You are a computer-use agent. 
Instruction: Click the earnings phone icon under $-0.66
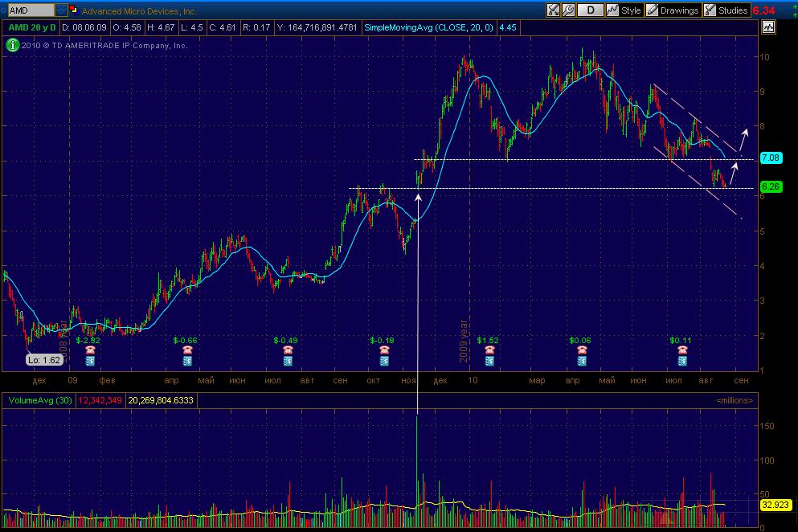point(188,350)
